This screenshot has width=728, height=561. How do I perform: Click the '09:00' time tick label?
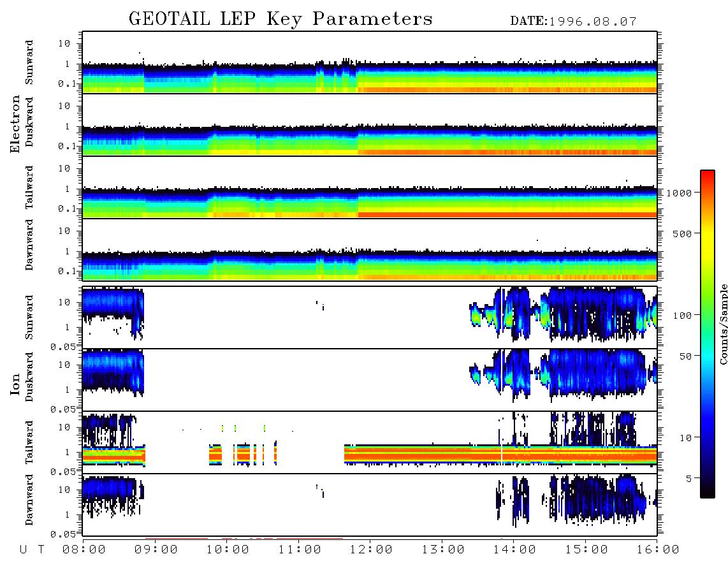click(156, 550)
